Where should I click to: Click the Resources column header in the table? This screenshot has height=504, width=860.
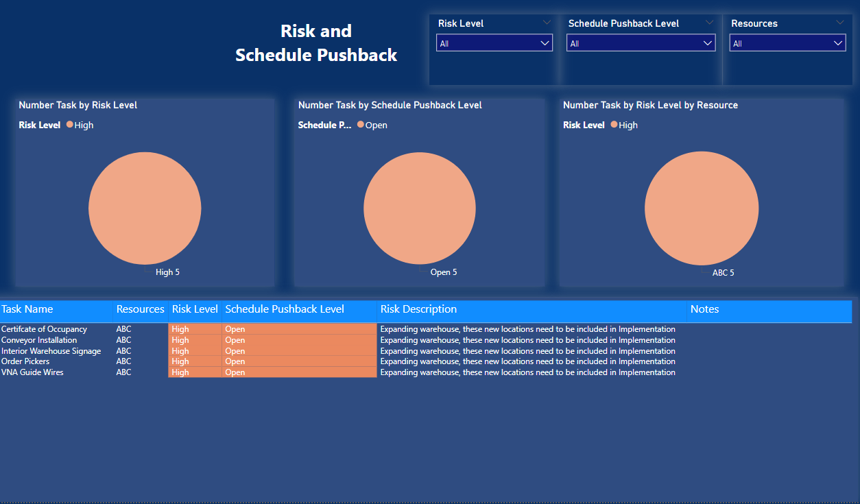pyautogui.click(x=140, y=309)
